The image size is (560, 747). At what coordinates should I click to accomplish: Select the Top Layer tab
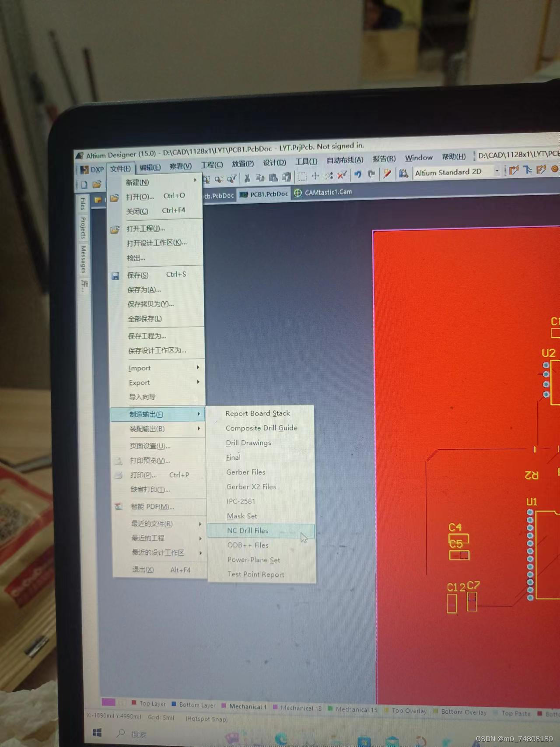149,704
